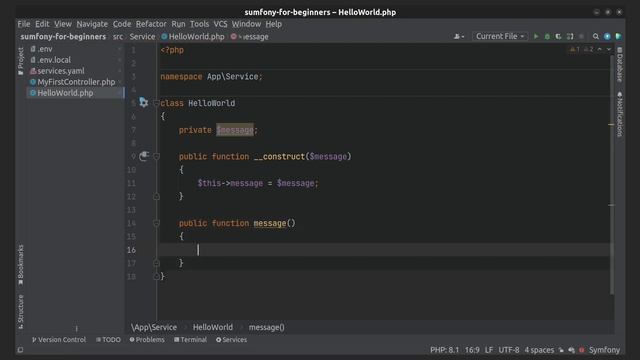The image size is (640, 360).
Task: Collapse the __construct function fold marker
Action: click(x=156, y=156)
